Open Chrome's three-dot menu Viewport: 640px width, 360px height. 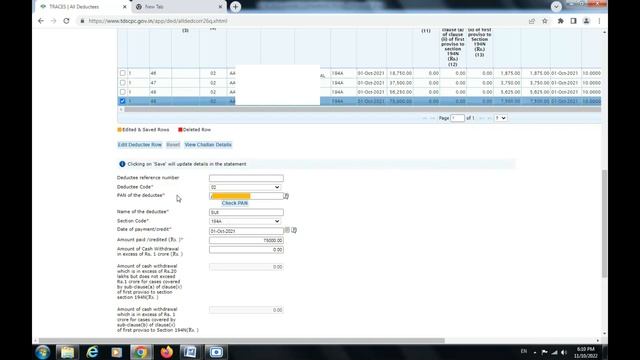[x=599, y=21]
